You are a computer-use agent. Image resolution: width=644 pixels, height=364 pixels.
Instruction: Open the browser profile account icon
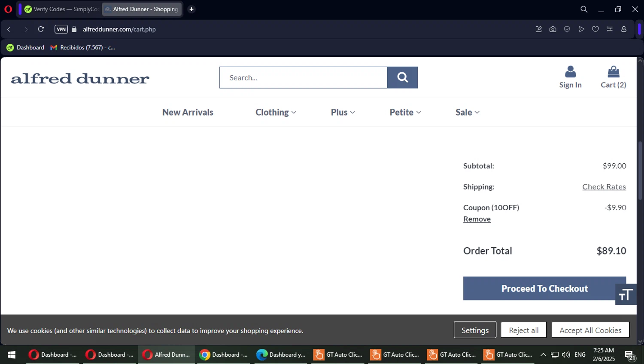(624, 29)
